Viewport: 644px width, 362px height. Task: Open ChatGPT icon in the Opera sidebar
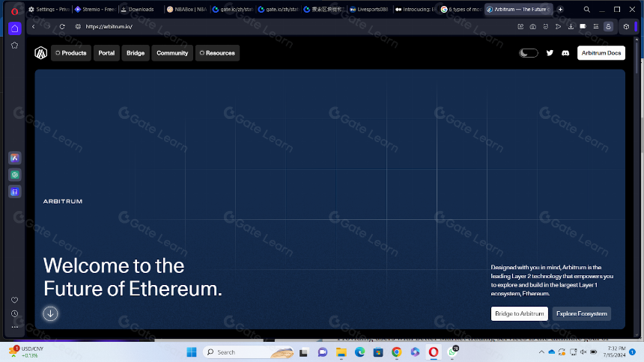pos(15,175)
